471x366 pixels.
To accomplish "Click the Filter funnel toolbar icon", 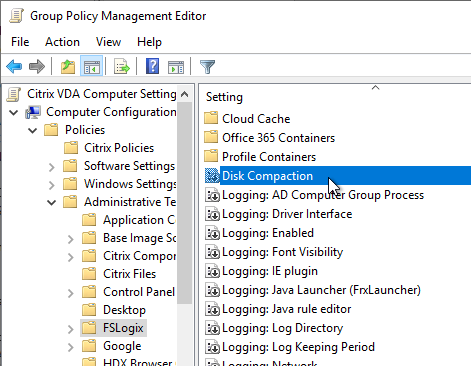I will pyautogui.click(x=207, y=67).
